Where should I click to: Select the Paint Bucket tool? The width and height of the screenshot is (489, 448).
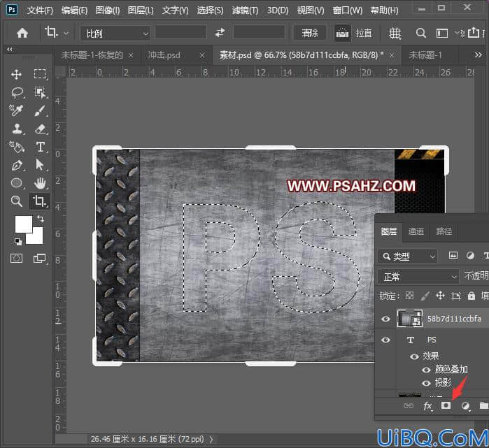click(16, 147)
